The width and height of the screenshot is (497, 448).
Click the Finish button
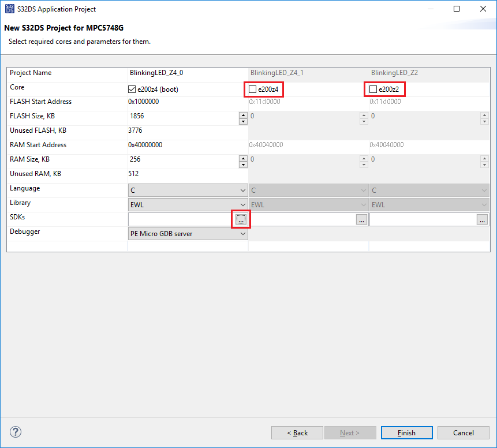(x=407, y=433)
